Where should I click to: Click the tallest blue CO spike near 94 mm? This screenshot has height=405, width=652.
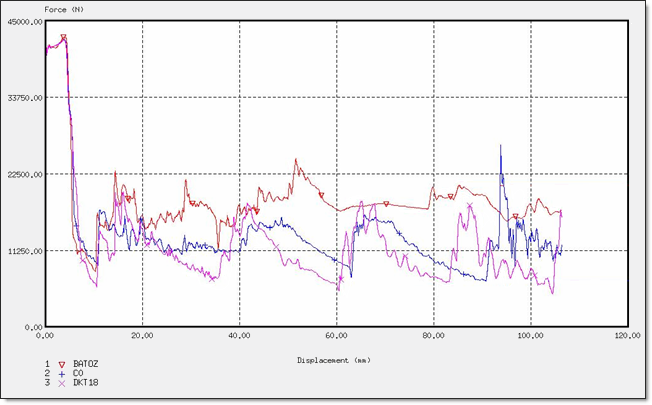point(501,147)
